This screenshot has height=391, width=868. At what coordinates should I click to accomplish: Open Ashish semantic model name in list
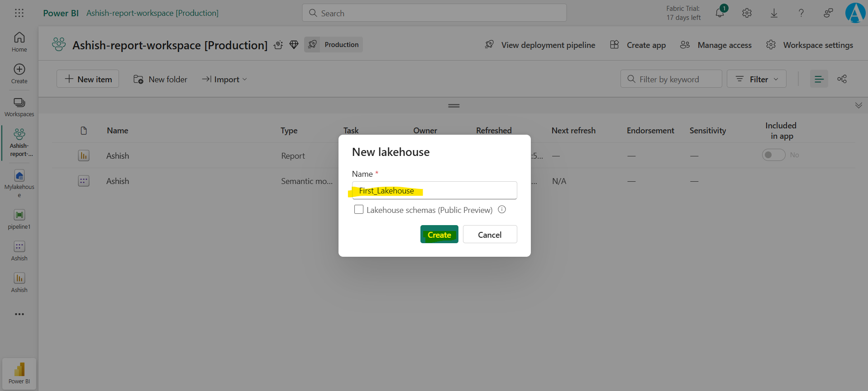pos(118,181)
